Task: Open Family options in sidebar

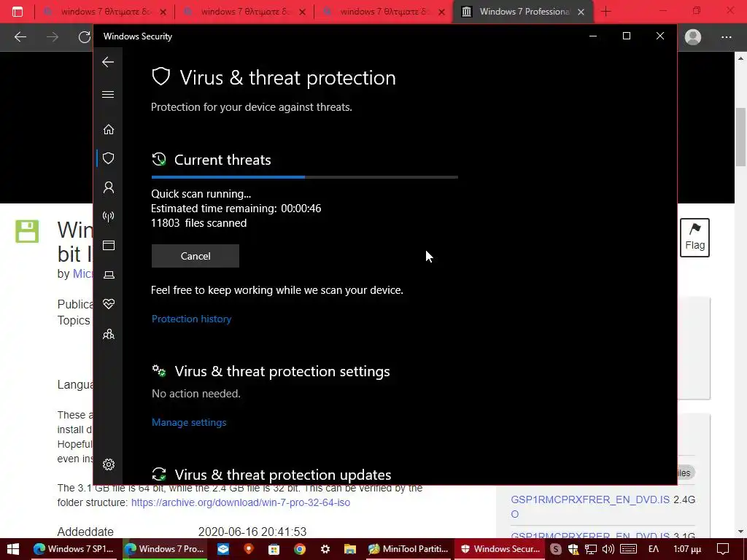Action: click(x=109, y=334)
